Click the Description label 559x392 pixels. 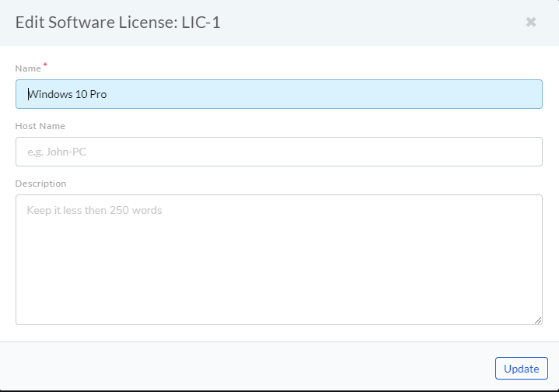click(x=40, y=184)
